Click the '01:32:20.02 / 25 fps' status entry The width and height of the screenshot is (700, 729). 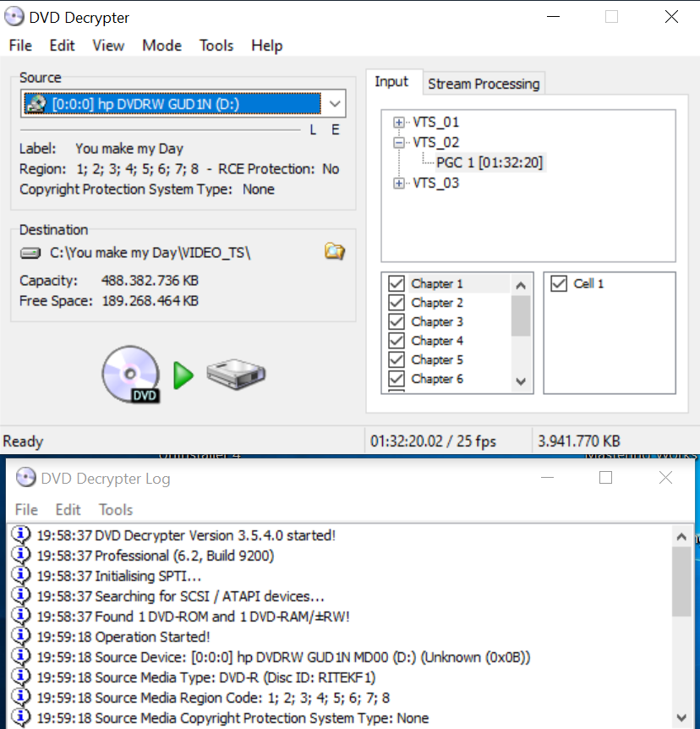433,441
